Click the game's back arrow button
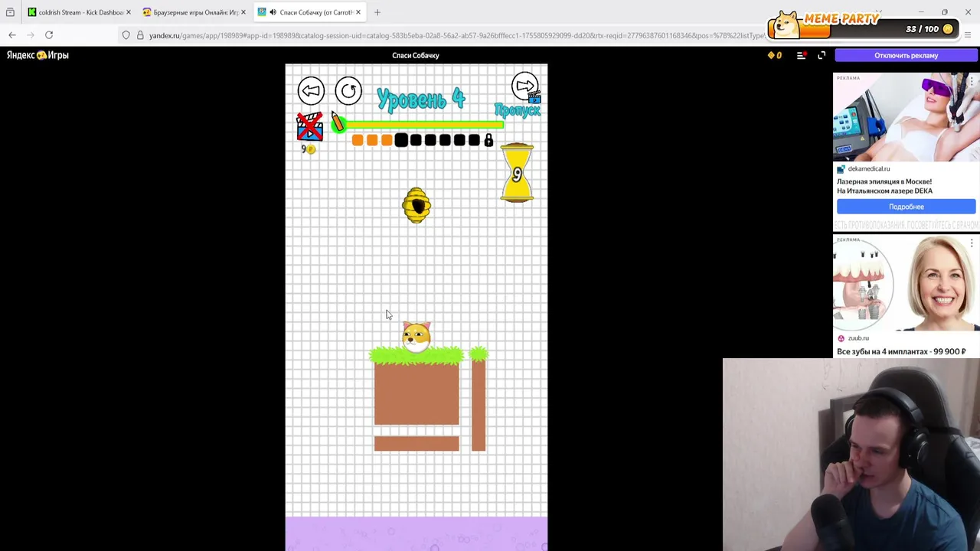This screenshot has height=551, width=980. [311, 91]
